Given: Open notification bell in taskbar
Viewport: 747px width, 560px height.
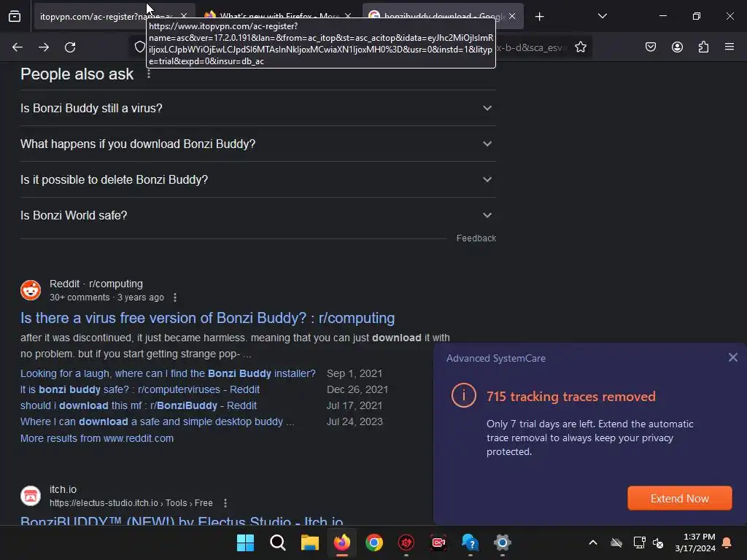Looking at the screenshot, I should (727, 542).
